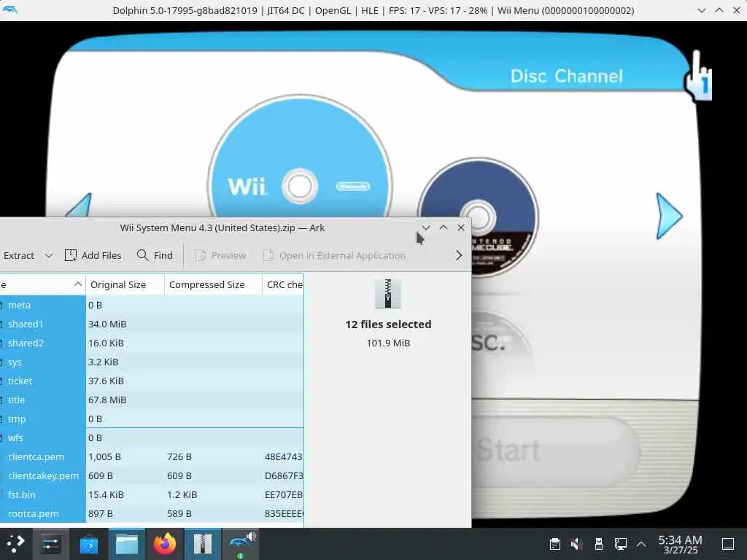Sort by Original Size column
This screenshot has width=747, height=560.
pos(125,285)
